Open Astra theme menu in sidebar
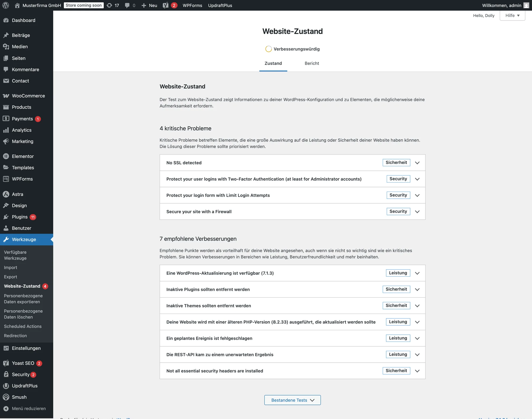 (x=27, y=194)
